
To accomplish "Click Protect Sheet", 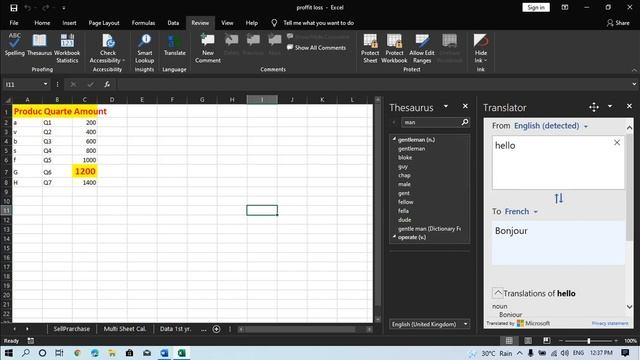I will 370,48.
